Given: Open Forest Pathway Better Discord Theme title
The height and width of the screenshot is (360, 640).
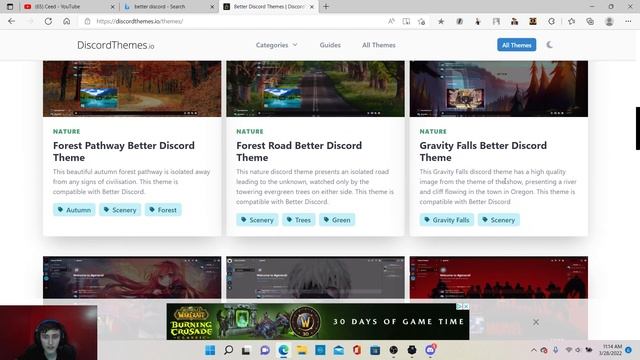Looking at the screenshot, I should point(124,151).
